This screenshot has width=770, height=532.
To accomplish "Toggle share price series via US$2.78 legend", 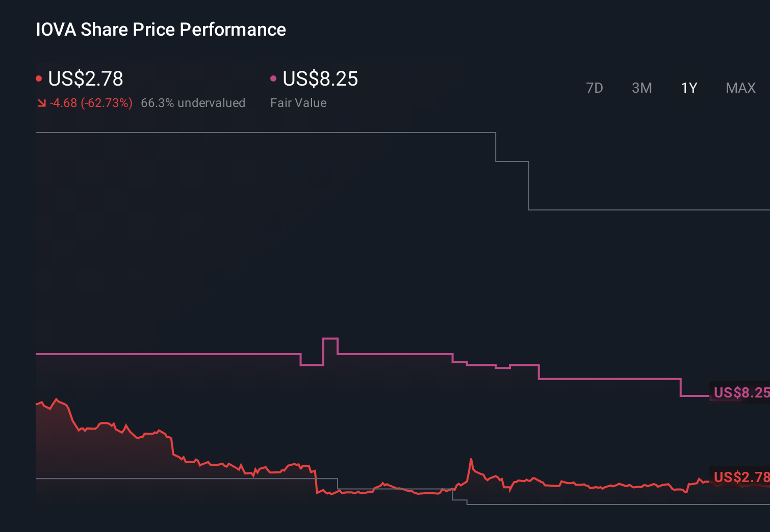I will [85, 79].
